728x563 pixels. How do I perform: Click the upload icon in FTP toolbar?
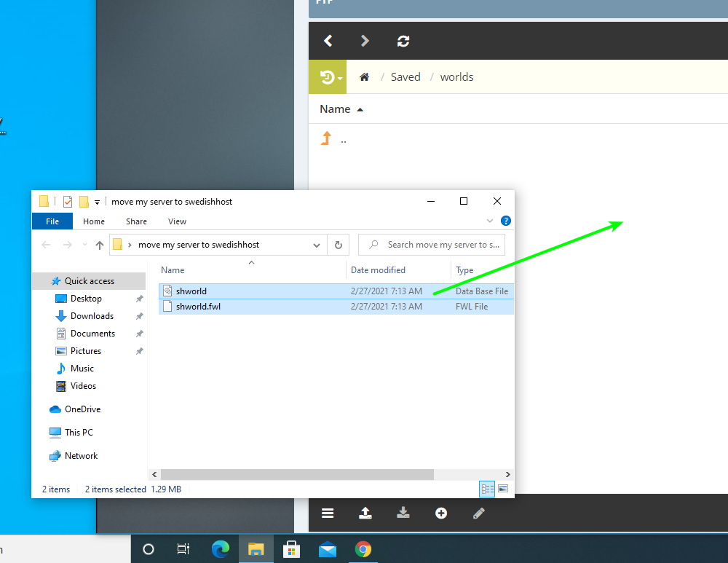[365, 513]
